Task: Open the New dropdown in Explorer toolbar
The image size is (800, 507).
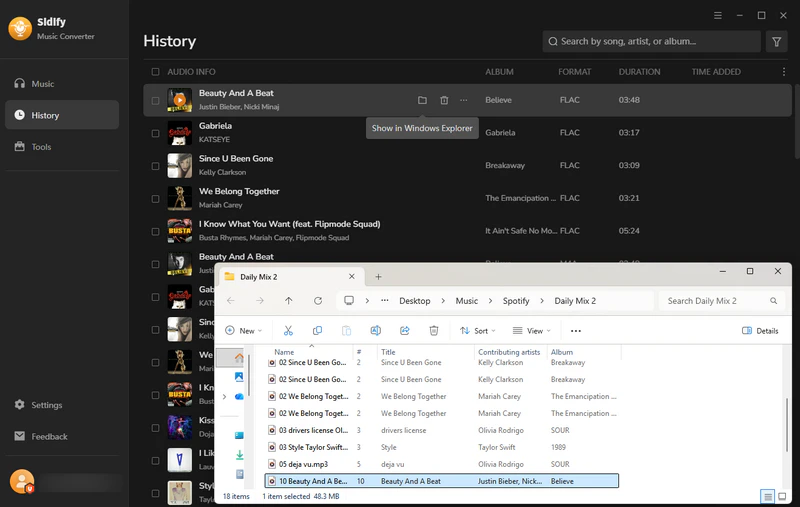Action: coord(244,331)
